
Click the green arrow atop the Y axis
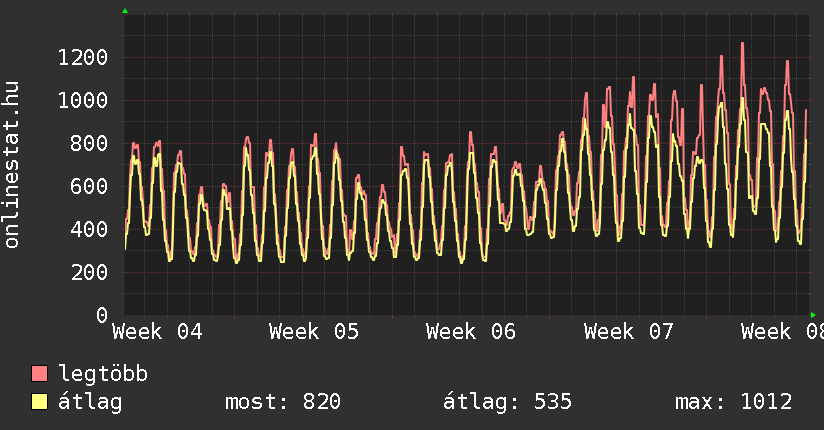[x=125, y=11]
